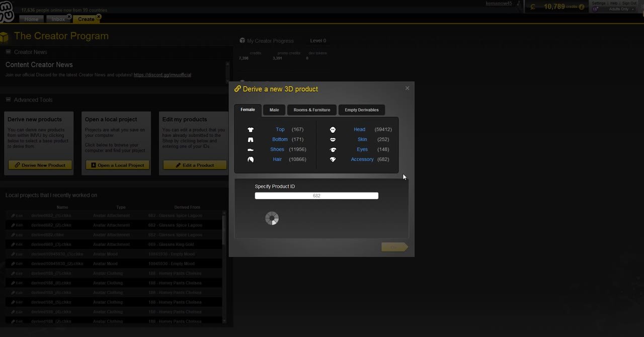Open the Help link
This screenshot has height=337, width=644.
point(614,3)
